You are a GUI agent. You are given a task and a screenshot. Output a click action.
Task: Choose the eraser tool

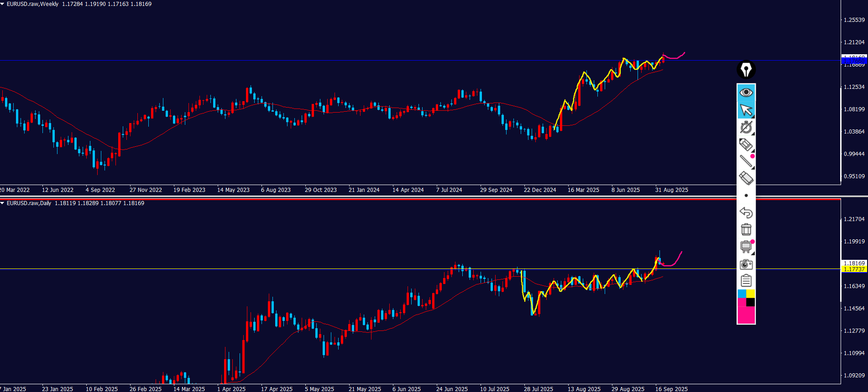pos(746,178)
